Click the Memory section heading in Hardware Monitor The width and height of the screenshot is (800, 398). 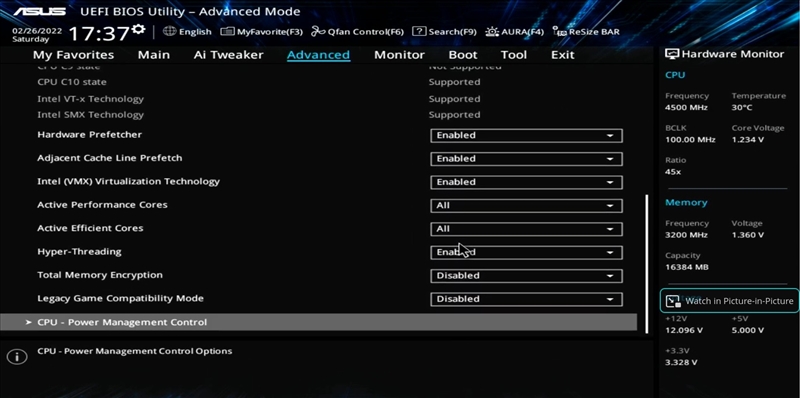pyautogui.click(x=686, y=203)
